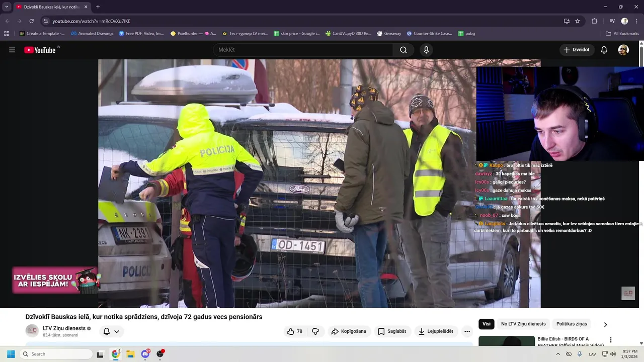Click the LTV channel watermark on video

[628, 293]
